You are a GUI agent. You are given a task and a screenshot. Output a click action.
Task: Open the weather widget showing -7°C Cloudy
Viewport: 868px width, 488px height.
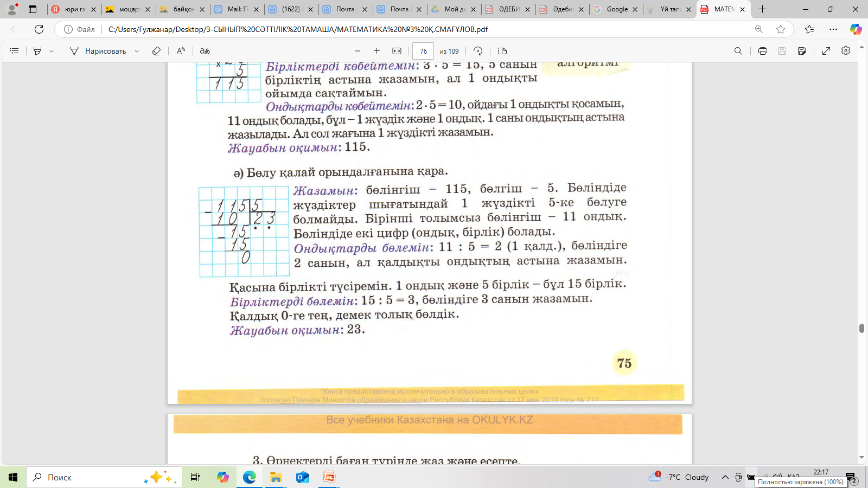(x=679, y=477)
